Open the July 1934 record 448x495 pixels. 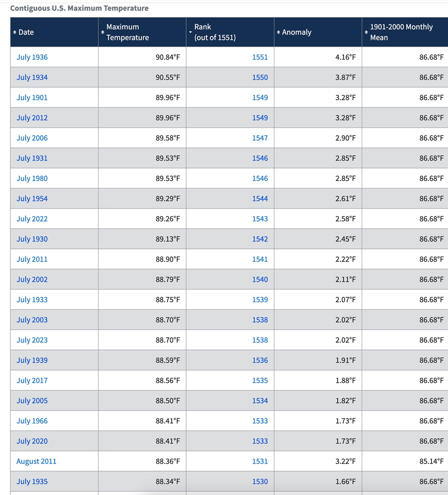pyautogui.click(x=32, y=77)
